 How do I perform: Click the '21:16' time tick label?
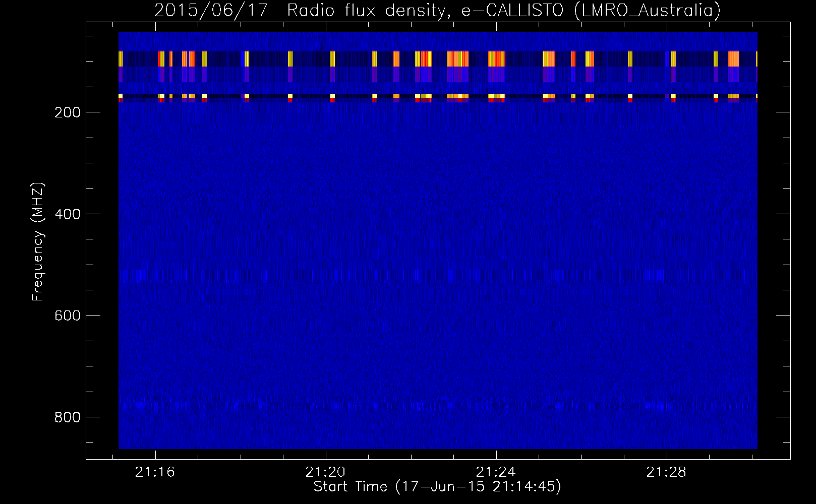(x=155, y=472)
